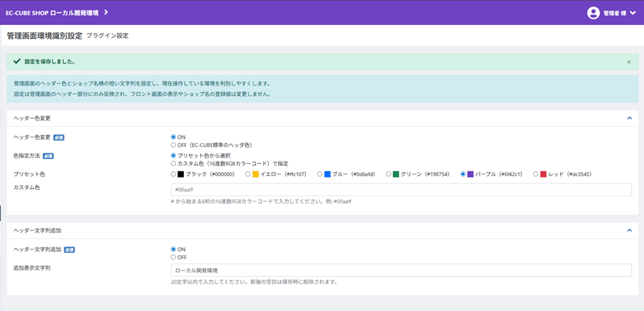Focus the 追加表示文字列 text field
The width and height of the screenshot is (644, 311).
401,271
